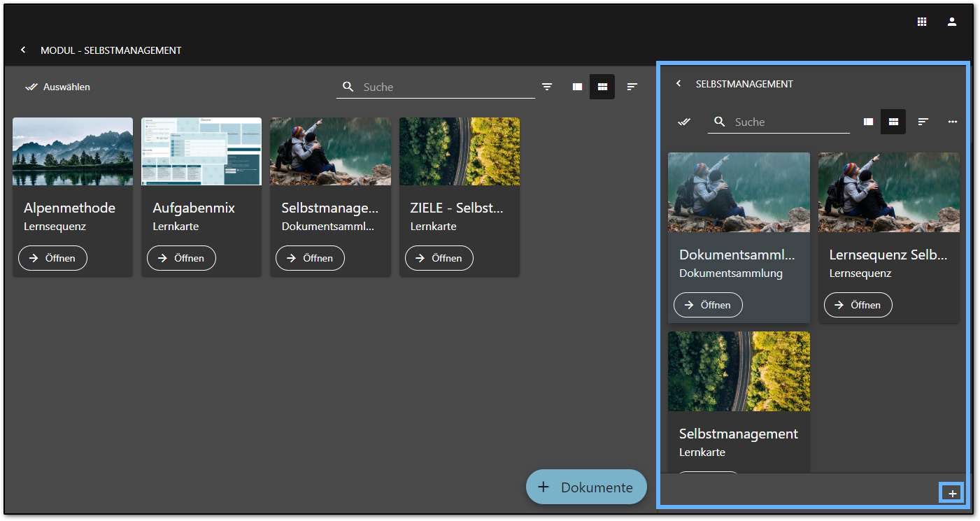Click Öffnen on the Dokumentsamml... side panel card
This screenshot has width=980, height=521.
coord(708,305)
